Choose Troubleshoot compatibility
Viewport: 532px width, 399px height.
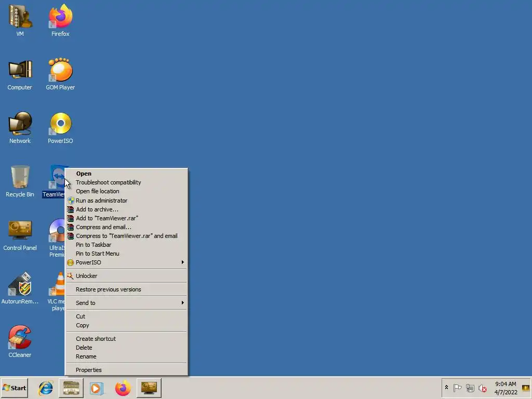(x=126, y=182)
